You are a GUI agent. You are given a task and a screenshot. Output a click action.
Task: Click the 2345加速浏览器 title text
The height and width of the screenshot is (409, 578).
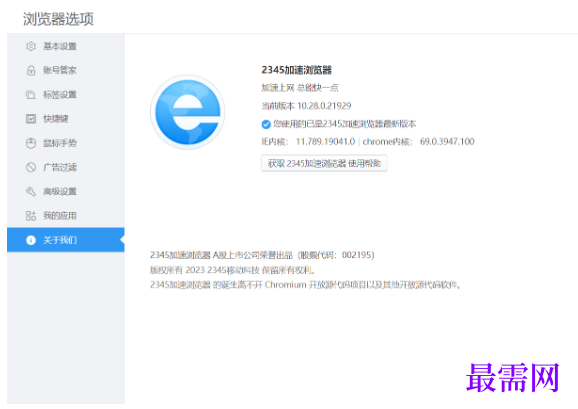point(296,70)
